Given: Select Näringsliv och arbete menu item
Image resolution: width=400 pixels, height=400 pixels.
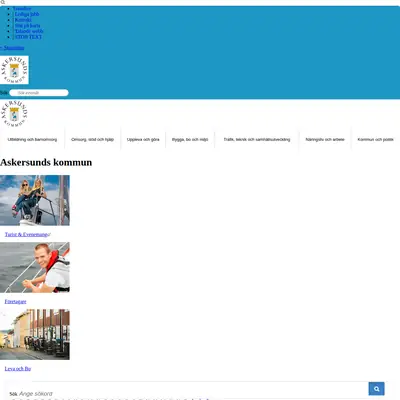Looking at the screenshot, I should 325,139.
